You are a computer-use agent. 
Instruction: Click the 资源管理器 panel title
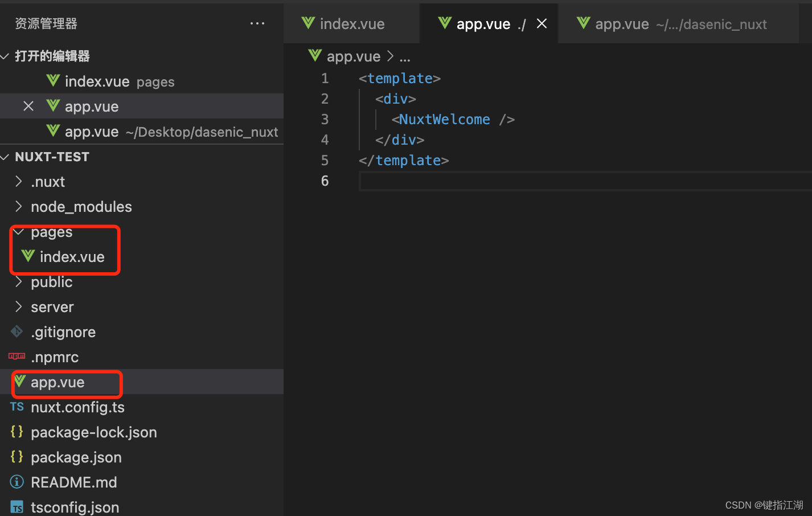point(46,23)
